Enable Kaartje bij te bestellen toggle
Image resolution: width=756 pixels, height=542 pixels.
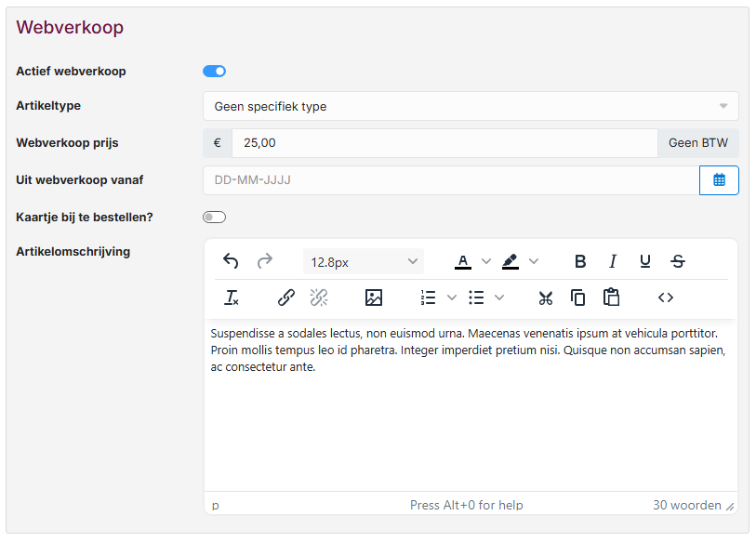pyautogui.click(x=214, y=218)
